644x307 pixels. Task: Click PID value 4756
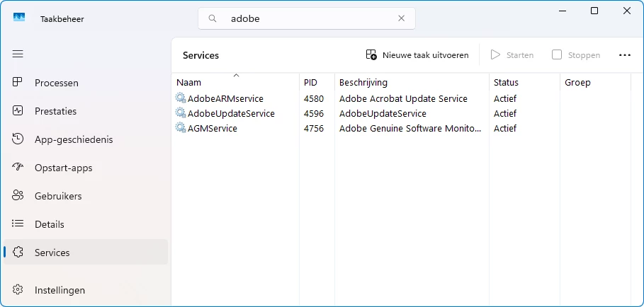point(314,128)
